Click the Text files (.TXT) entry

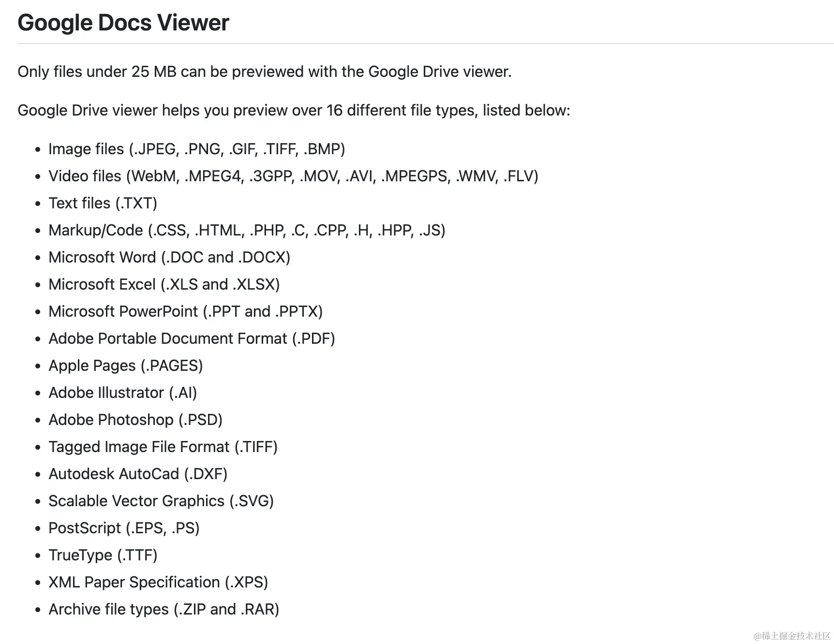[x=103, y=203]
